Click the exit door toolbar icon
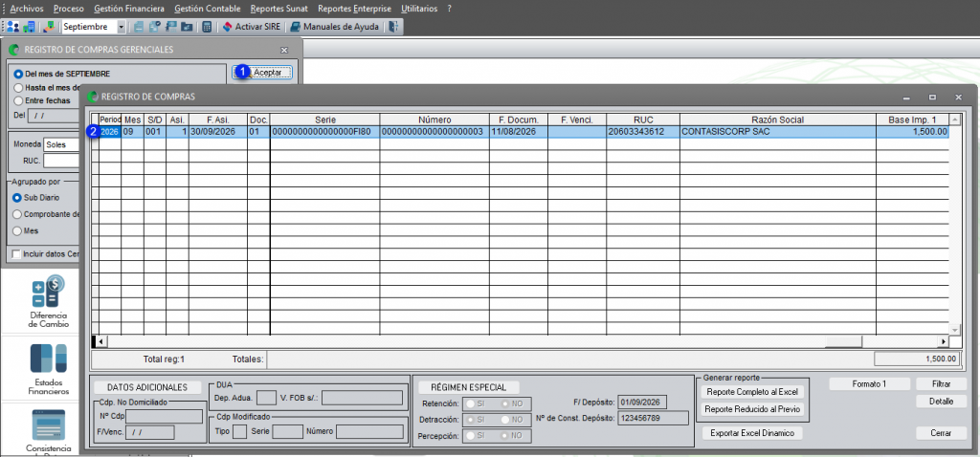This screenshot has width=980, height=457. coord(393,27)
